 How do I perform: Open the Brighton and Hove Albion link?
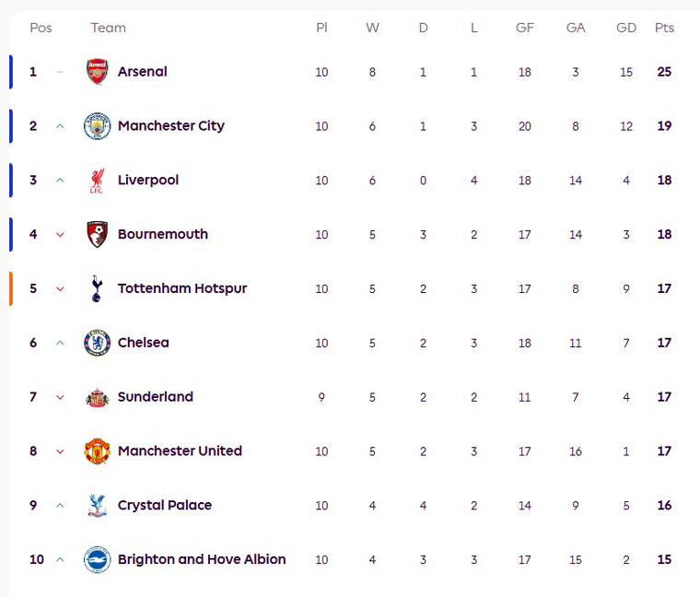tap(202, 559)
